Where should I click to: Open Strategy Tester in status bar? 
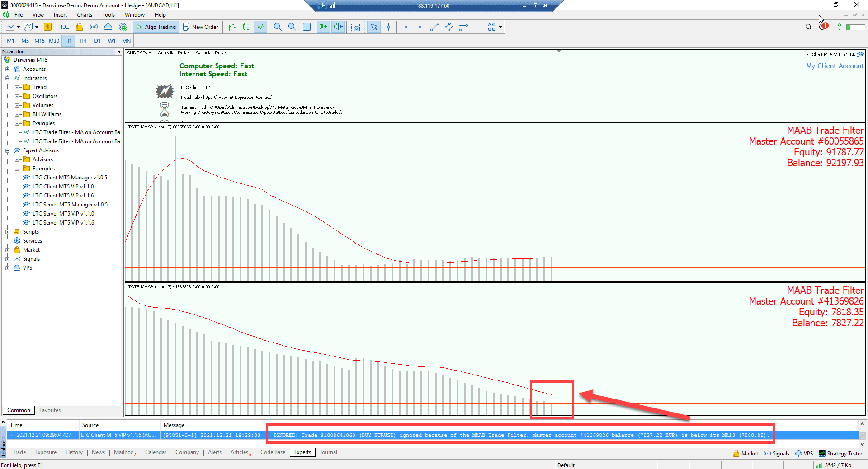click(x=840, y=454)
